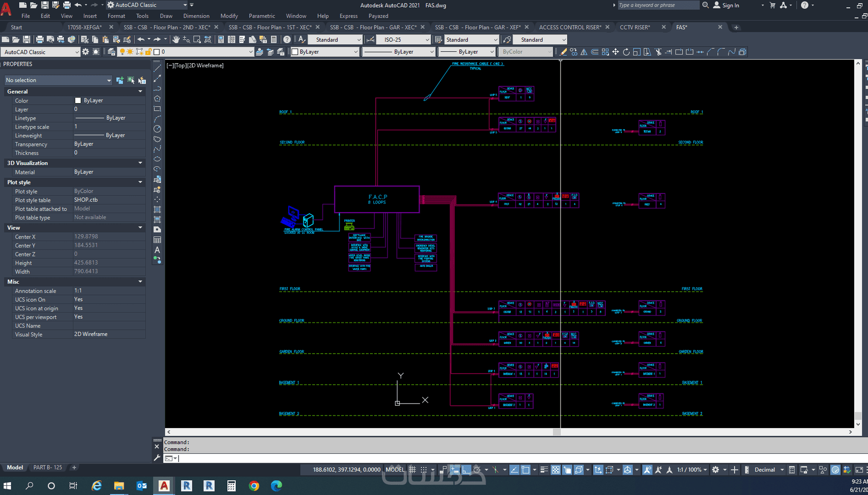Click the Move tool icon

(x=615, y=52)
